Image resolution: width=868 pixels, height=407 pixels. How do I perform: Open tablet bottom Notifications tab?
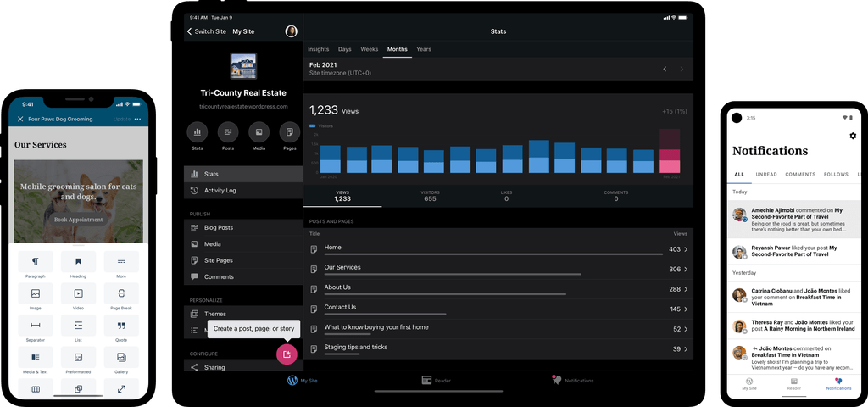[x=573, y=381]
